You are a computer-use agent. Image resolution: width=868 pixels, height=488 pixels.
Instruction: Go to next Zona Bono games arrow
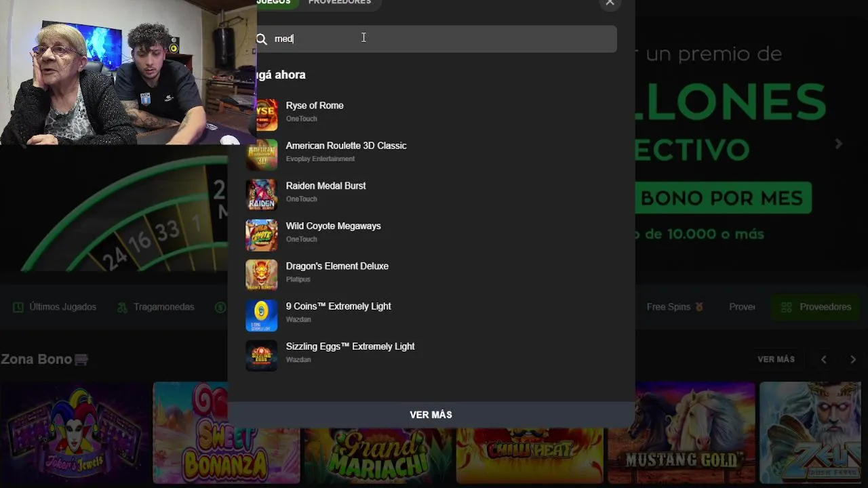(x=853, y=360)
